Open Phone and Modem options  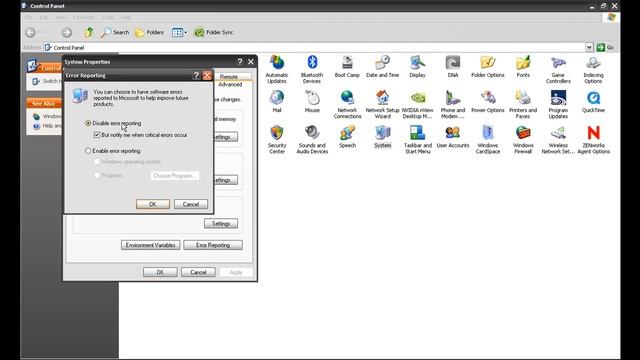(453, 104)
